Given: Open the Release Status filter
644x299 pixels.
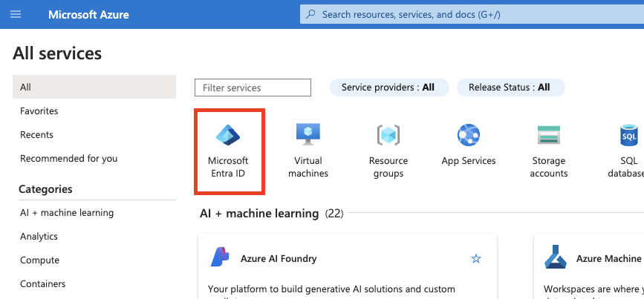Looking at the screenshot, I should click(x=510, y=88).
